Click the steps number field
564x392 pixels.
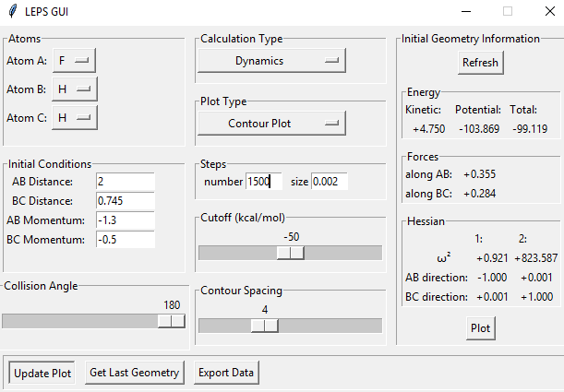pyautogui.click(x=263, y=182)
